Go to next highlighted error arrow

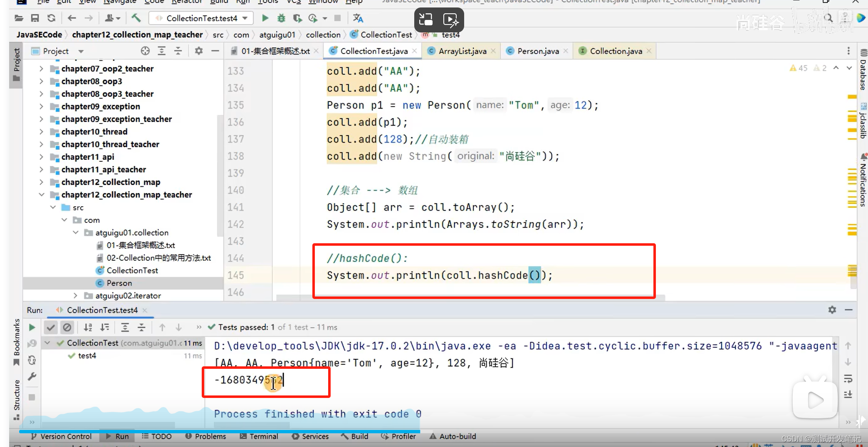pos(849,68)
